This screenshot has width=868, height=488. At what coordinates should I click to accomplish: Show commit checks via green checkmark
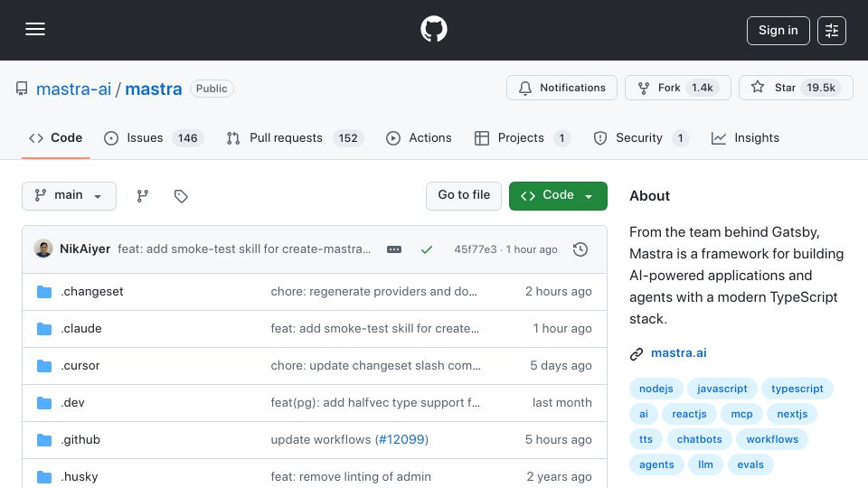pos(426,249)
